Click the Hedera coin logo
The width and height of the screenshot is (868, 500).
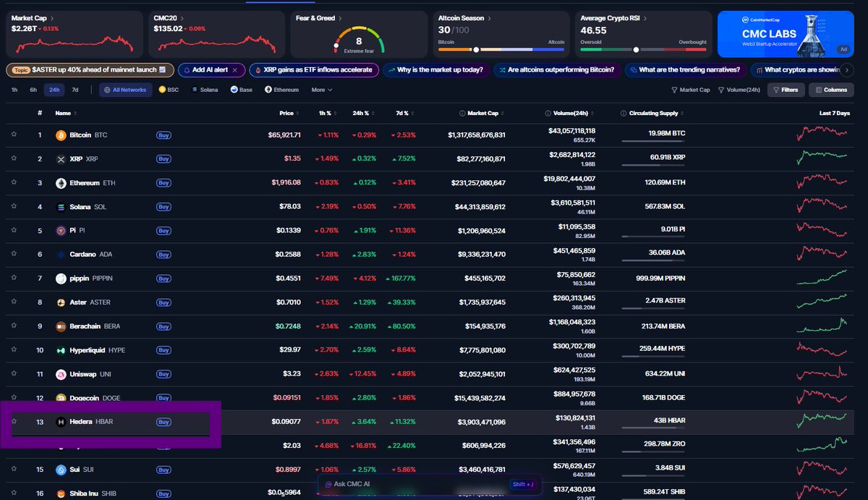[x=61, y=422]
